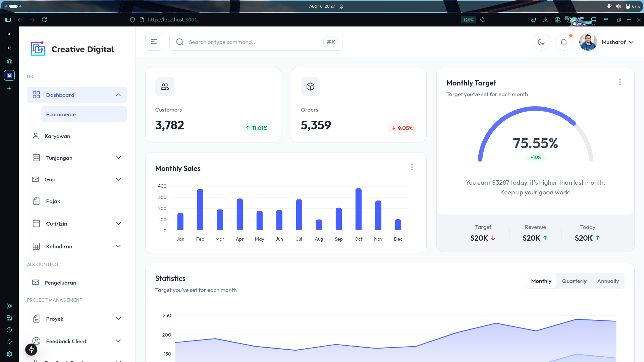The width and height of the screenshot is (644, 362).
Task: Open the Karyawan page
Action: click(57, 136)
